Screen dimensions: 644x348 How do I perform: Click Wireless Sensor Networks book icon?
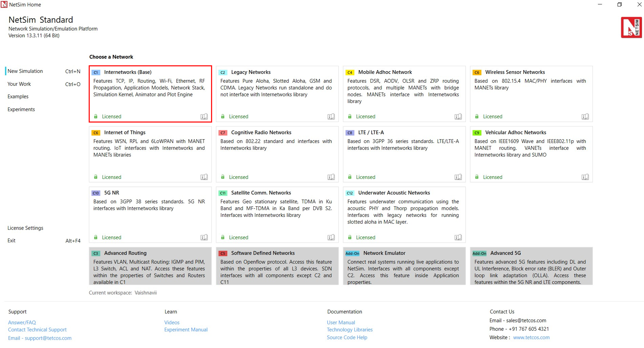(x=585, y=117)
